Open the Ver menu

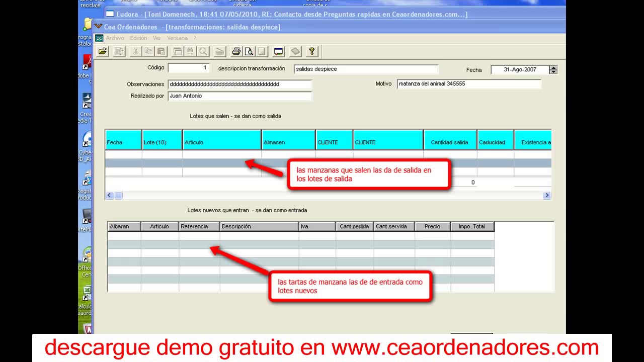click(157, 38)
